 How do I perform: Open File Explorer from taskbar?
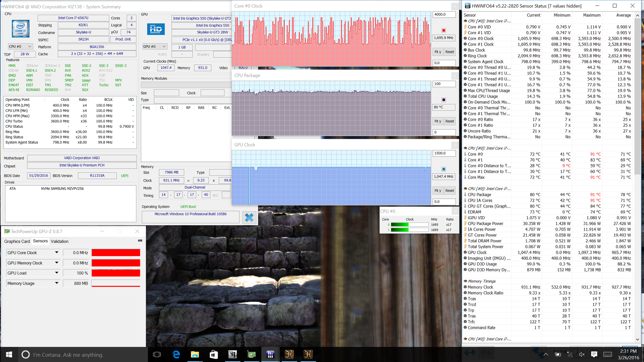(x=195, y=354)
